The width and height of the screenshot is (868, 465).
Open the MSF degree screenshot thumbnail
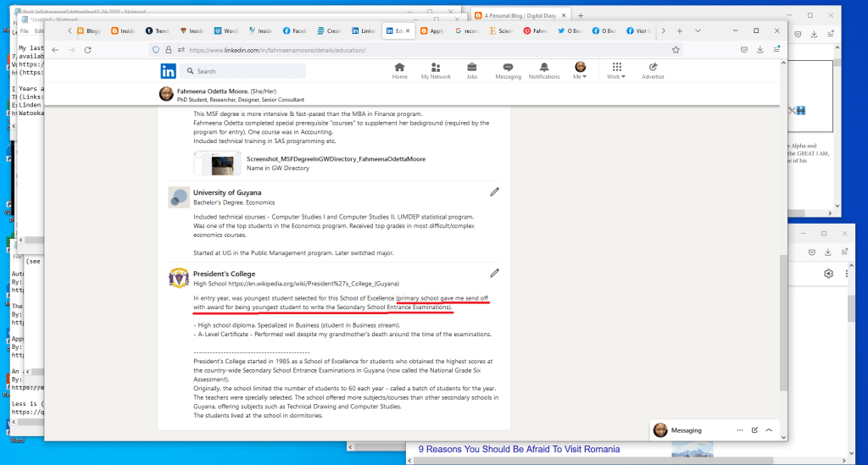point(217,163)
